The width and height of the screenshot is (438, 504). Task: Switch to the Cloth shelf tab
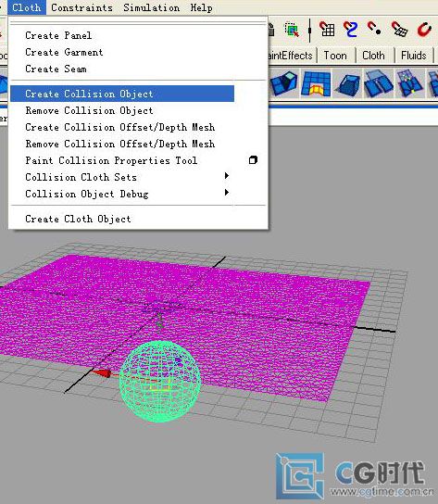(373, 56)
